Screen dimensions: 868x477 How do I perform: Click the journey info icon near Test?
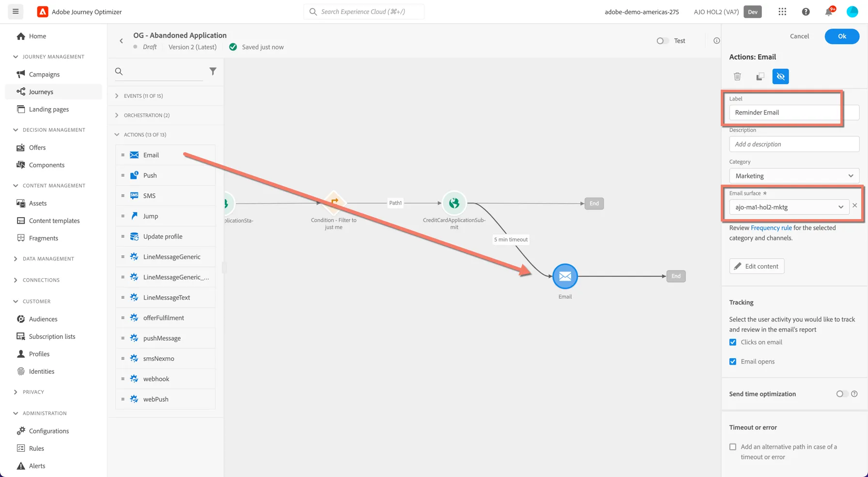(716, 41)
